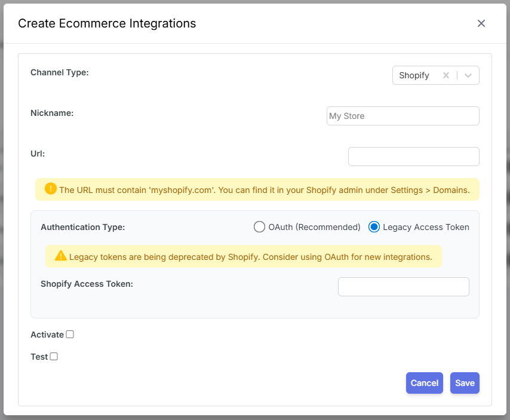Enable the Activate checkbox
The image size is (510, 420).
pyautogui.click(x=70, y=335)
